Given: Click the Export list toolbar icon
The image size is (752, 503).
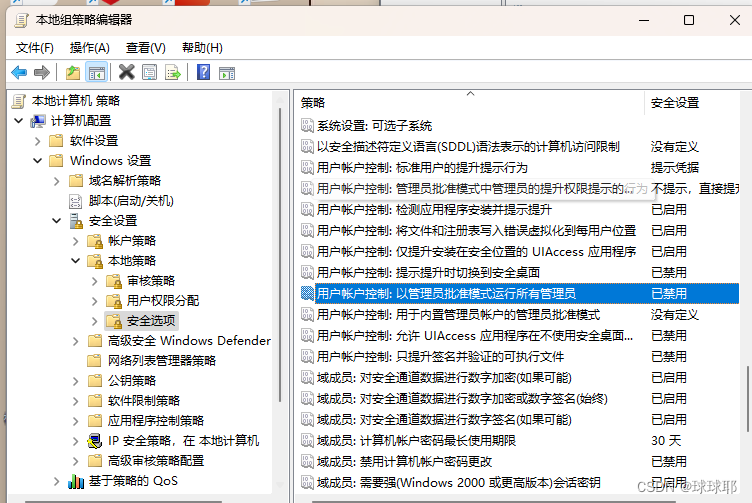Looking at the screenshot, I should (x=173, y=73).
